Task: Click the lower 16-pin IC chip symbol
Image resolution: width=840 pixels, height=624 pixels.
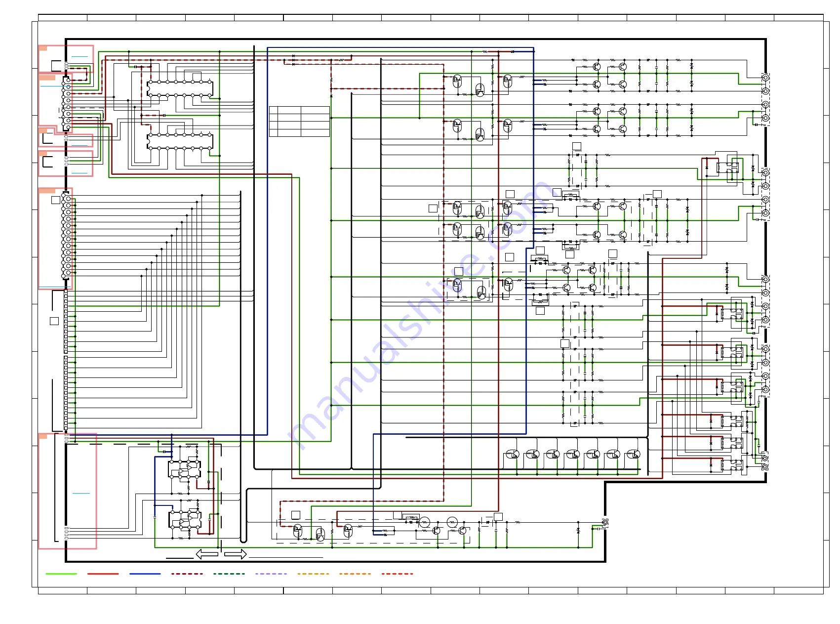Action: pos(180,141)
